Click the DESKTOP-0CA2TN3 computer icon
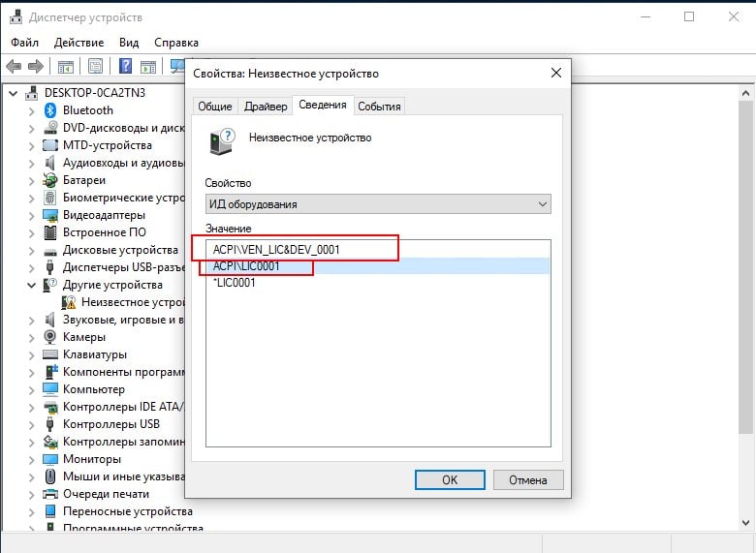The image size is (756, 553). tap(32, 92)
